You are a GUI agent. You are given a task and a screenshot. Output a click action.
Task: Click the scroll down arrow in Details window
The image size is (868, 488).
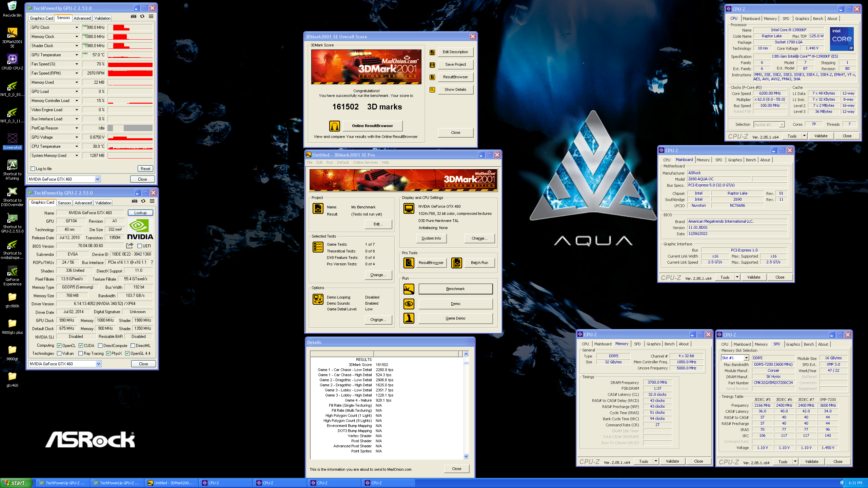466,456
